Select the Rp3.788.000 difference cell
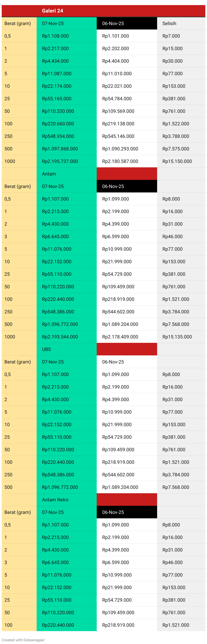This screenshot has width=207, height=644. pyautogui.click(x=176, y=136)
